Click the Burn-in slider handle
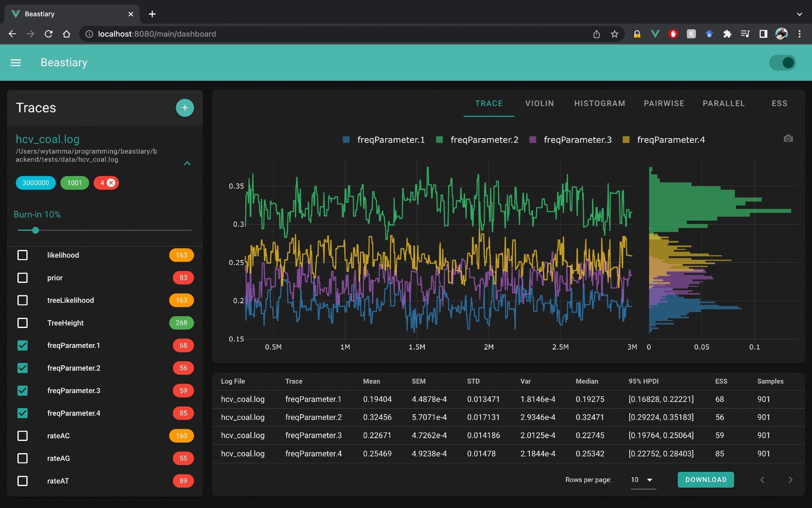Image resolution: width=812 pixels, height=508 pixels. coord(36,230)
